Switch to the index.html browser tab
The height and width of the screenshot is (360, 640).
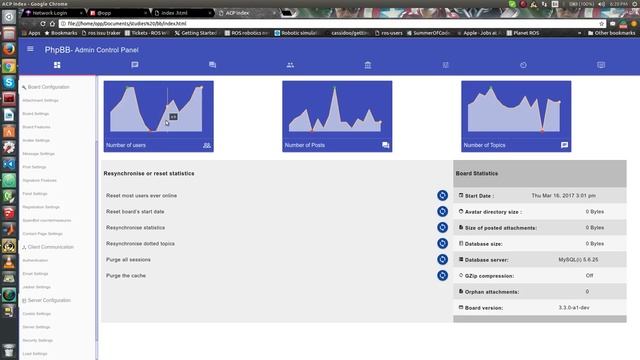182,13
